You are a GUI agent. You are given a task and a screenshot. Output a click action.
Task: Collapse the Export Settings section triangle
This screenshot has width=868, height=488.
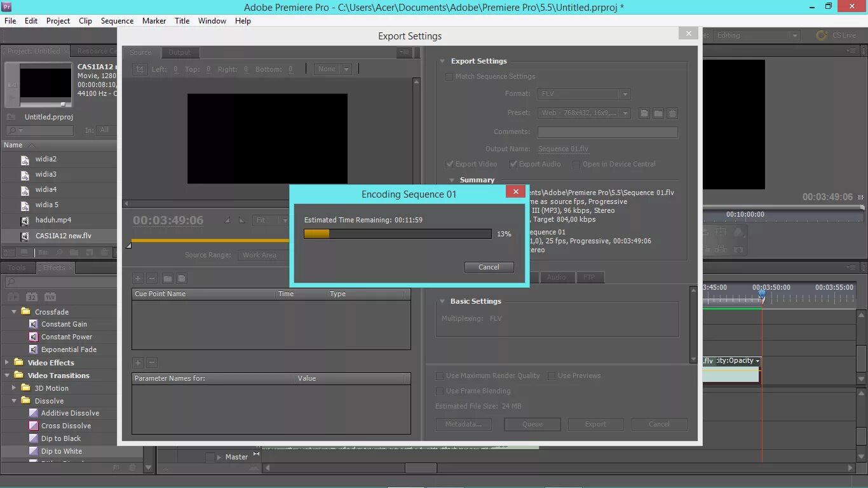(442, 62)
